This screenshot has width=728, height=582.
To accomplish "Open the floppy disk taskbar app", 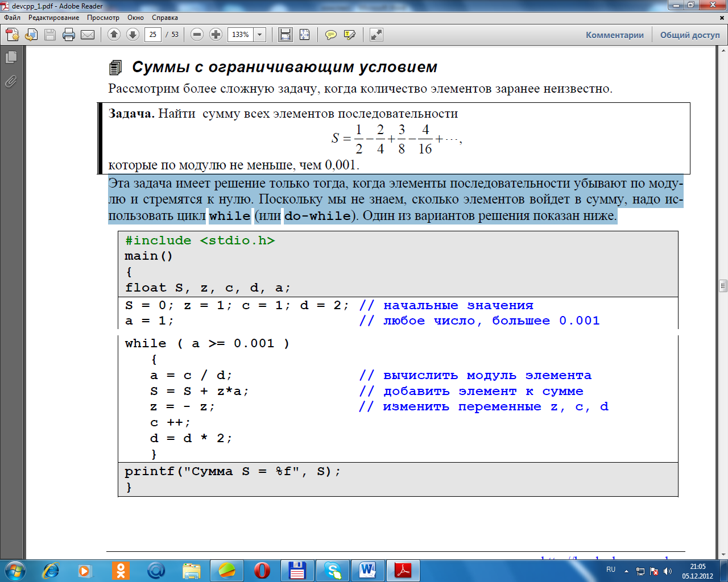I will tap(297, 570).
